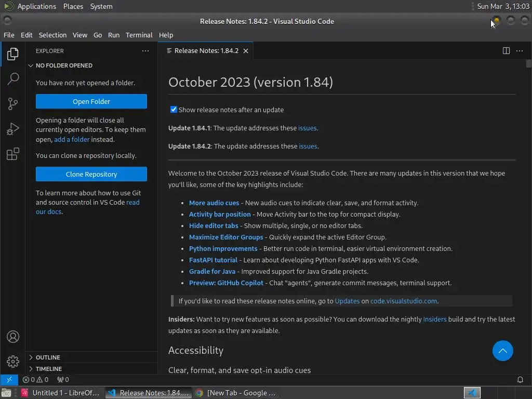The width and height of the screenshot is (532, 399).
Task: Open errors and warnings indicator in status bar
Action: pos(35,380)
